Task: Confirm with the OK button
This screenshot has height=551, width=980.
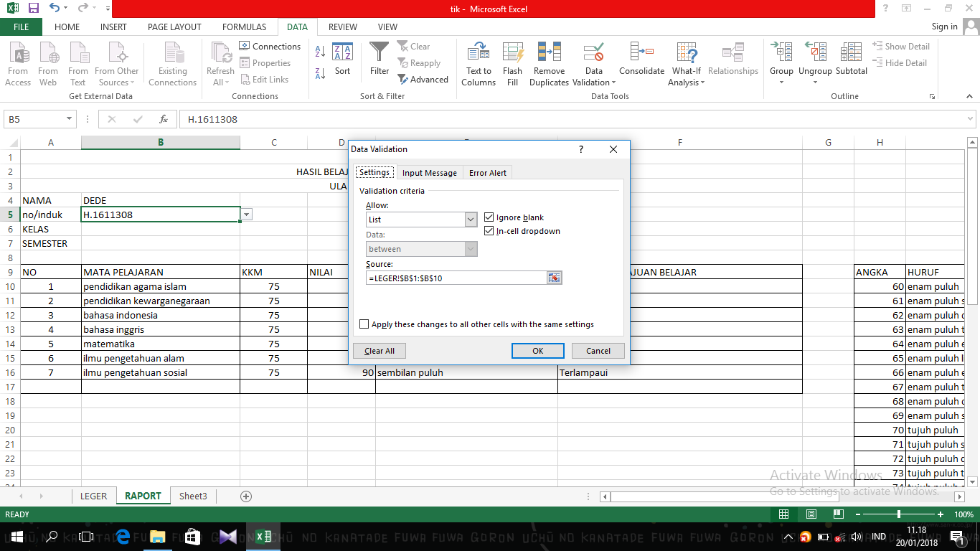Action: (x=537, y=350)
